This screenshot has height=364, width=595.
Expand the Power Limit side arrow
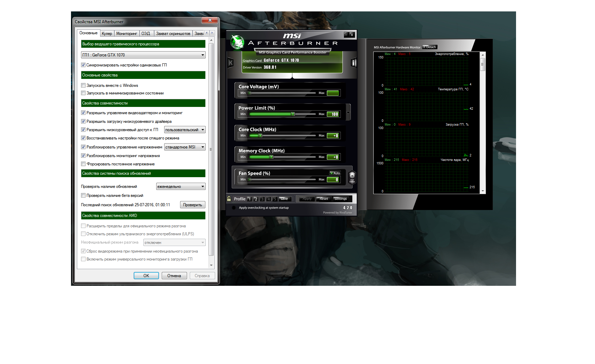(348, 112)
